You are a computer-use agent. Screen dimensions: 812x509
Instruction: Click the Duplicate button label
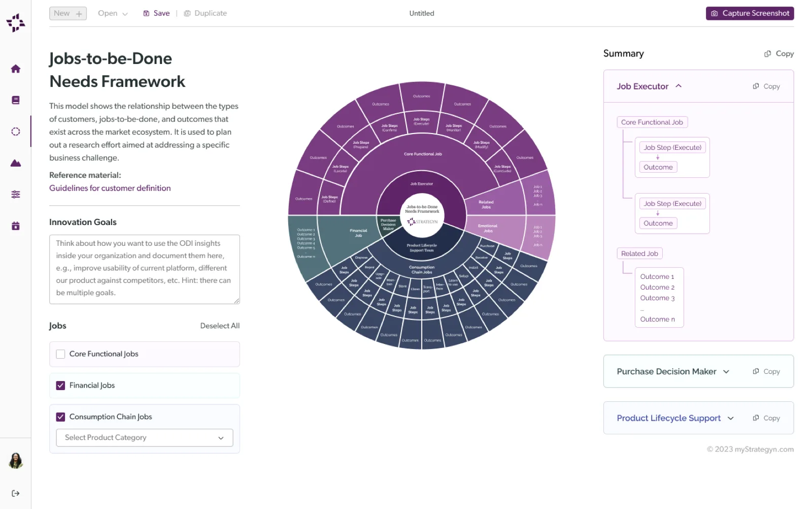(x=211, y=14)
